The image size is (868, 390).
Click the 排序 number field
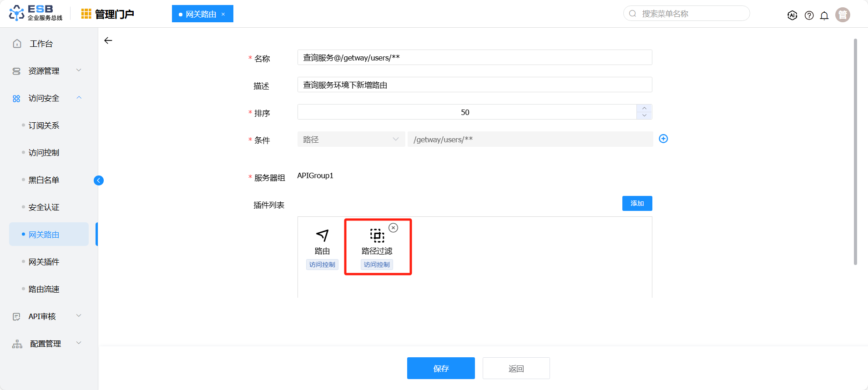pos(467,112)
